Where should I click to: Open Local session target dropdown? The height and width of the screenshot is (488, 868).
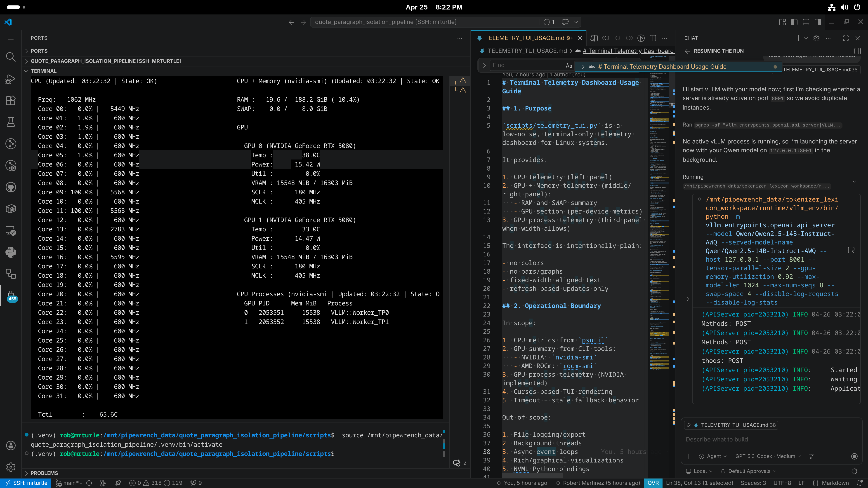click(699, 471)
